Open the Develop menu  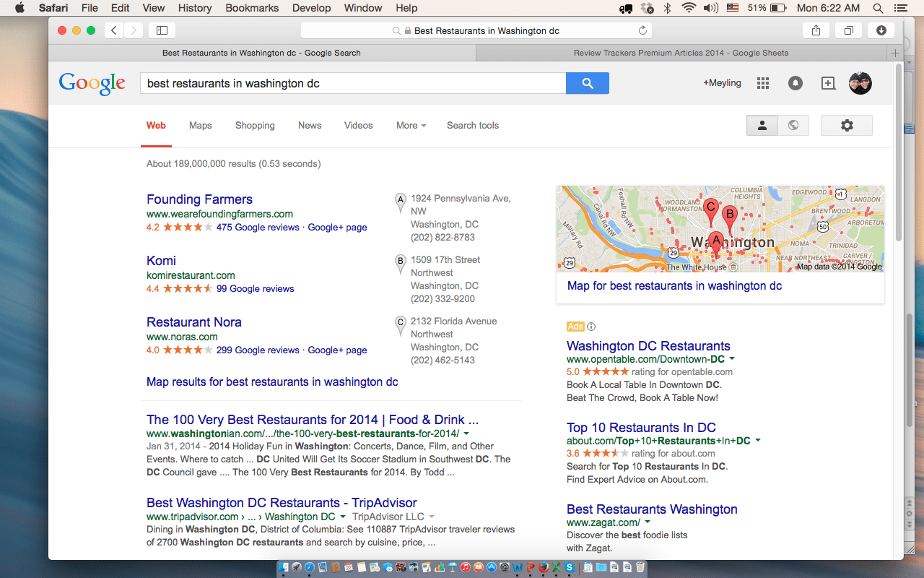click(x=313, y=8)
